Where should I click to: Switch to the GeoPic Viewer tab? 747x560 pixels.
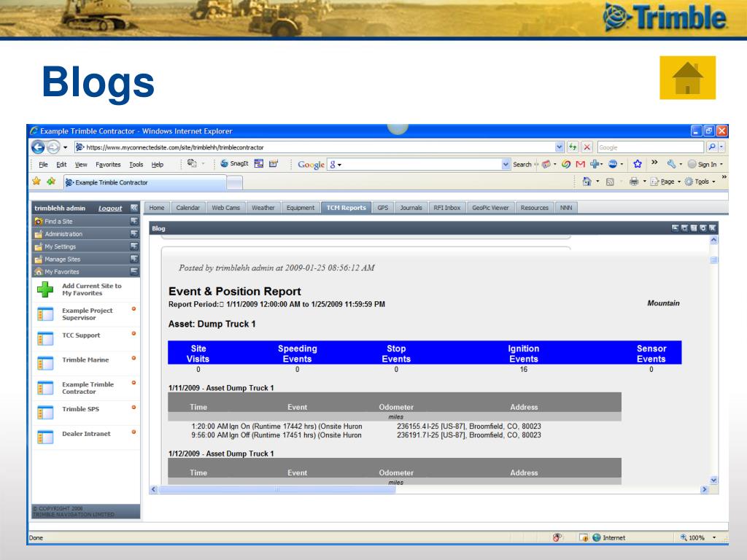pyautogui.click(x=490, y=208)
